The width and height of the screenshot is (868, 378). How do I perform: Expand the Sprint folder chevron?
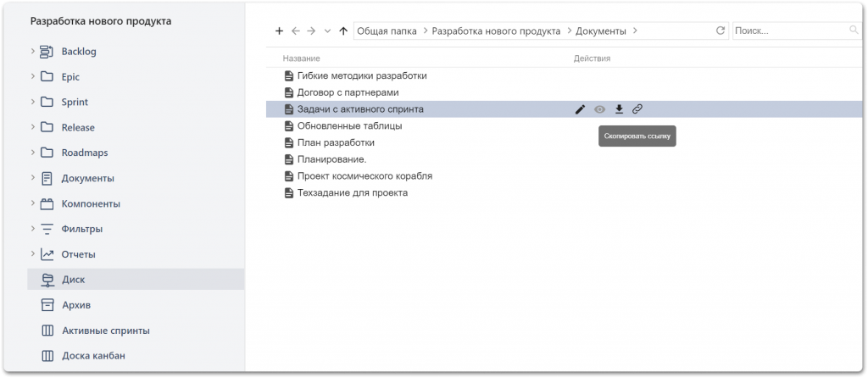tap(33, 103)
